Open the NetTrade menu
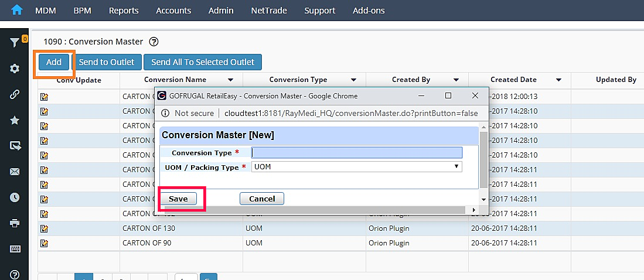644x280 pixels. 269,11
